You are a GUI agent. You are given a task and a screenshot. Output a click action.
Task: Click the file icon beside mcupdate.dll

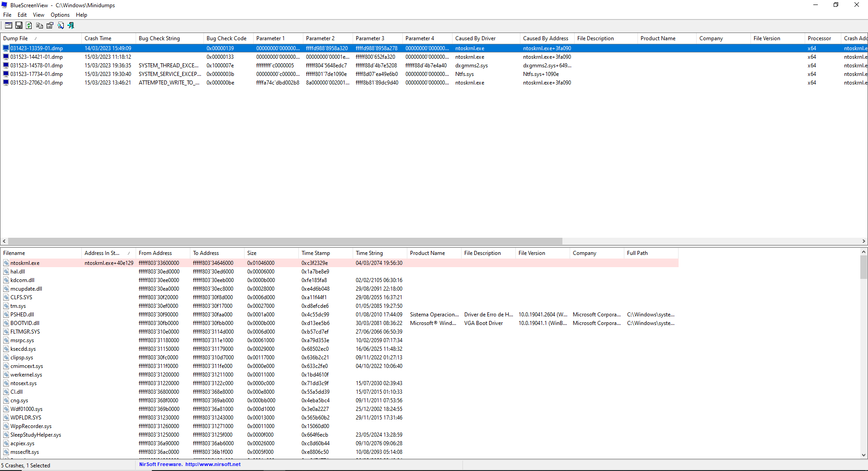6,289
